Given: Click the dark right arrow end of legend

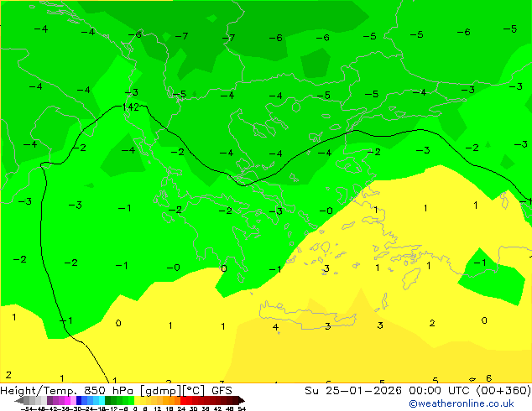Looking at the screenshot, I should coord(242,400).
